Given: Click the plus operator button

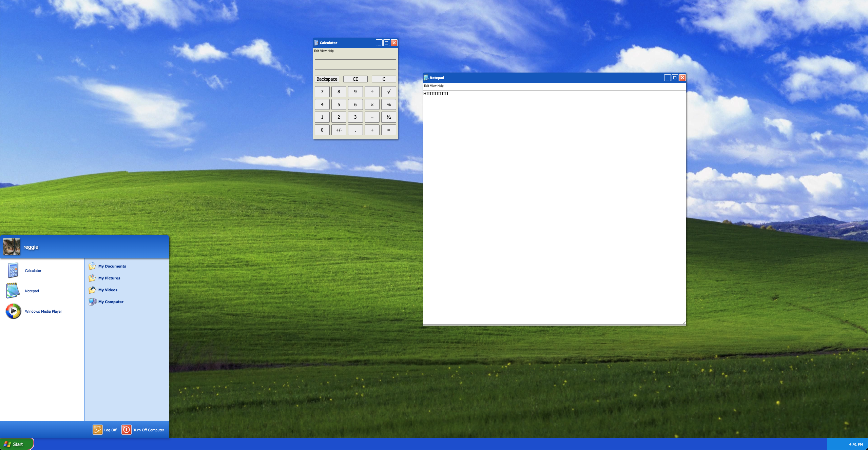Looking at the screenshot, I should (372, 130).
